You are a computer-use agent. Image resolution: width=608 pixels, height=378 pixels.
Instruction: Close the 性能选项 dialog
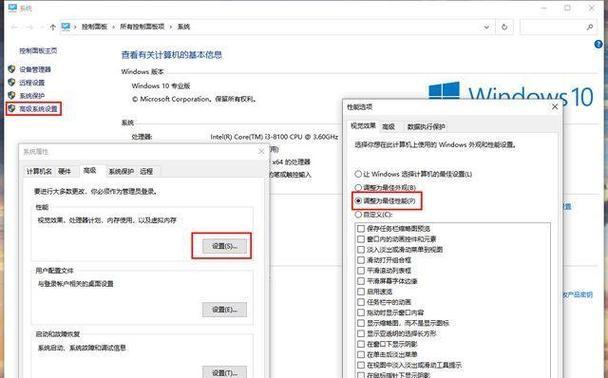pyautogui.click(x=555, y=107)
